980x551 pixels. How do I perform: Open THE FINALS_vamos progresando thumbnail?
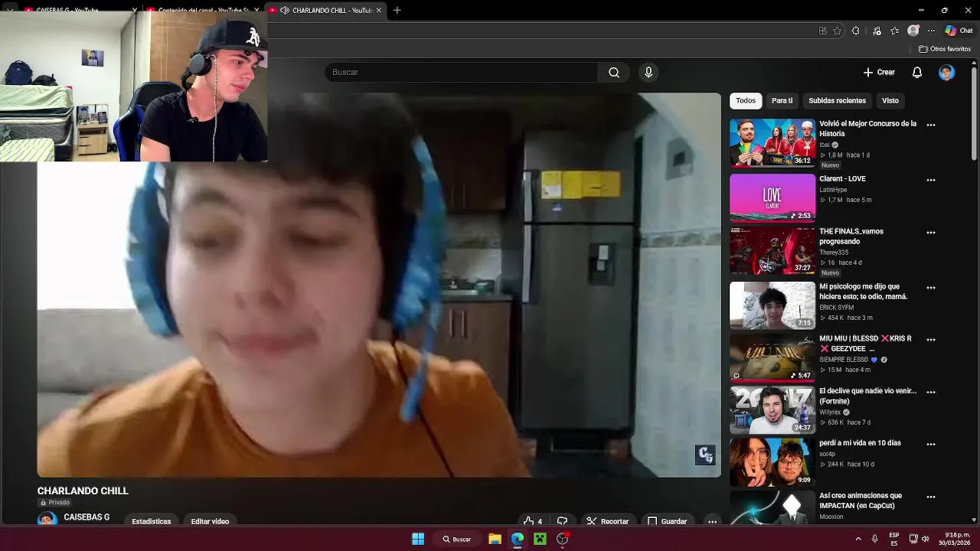point(773,250)
